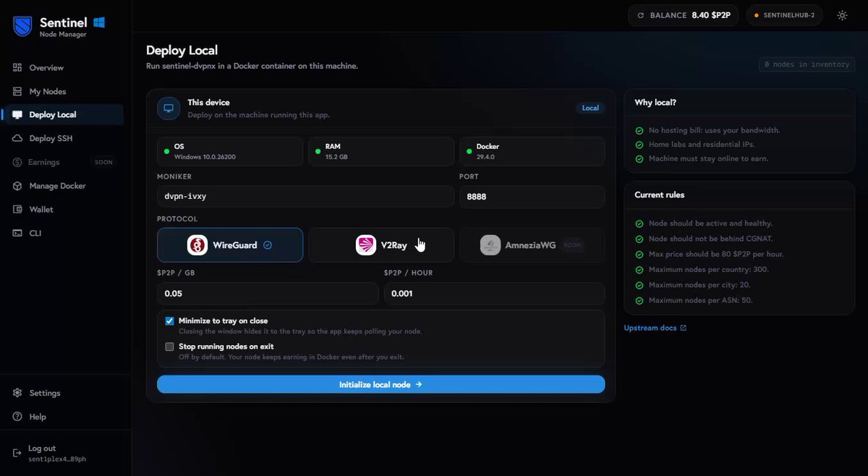Viewport: 868px width, 476px height.
Task: Click the "Local" badge on the device card
Action: click(x=590, y=109)
